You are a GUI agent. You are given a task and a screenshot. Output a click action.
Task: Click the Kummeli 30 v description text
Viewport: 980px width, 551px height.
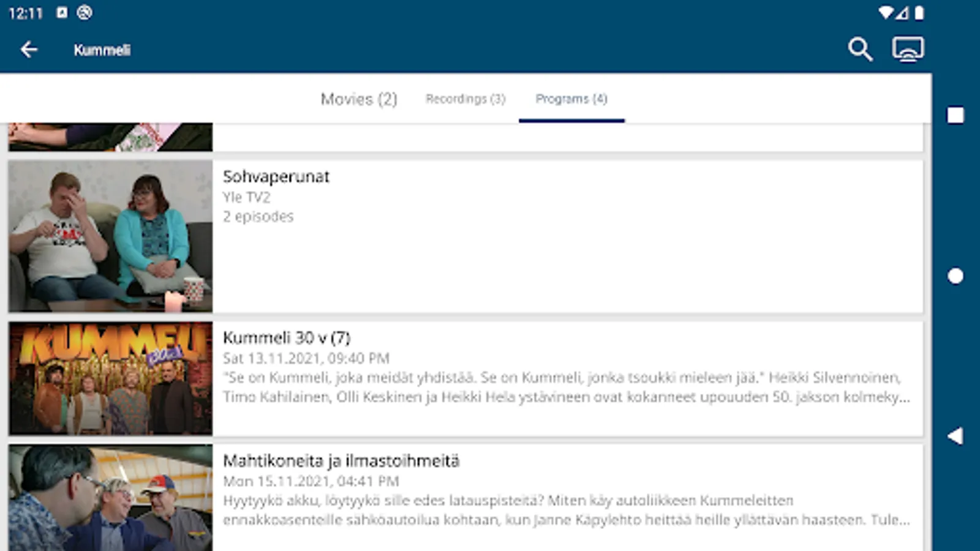pyautogui.click(x=567, y=387)
